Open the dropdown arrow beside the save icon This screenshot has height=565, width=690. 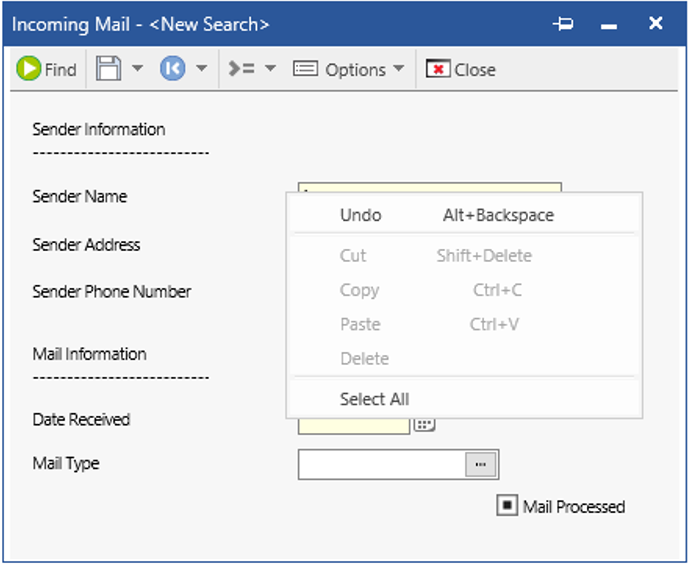coord(138,68)
